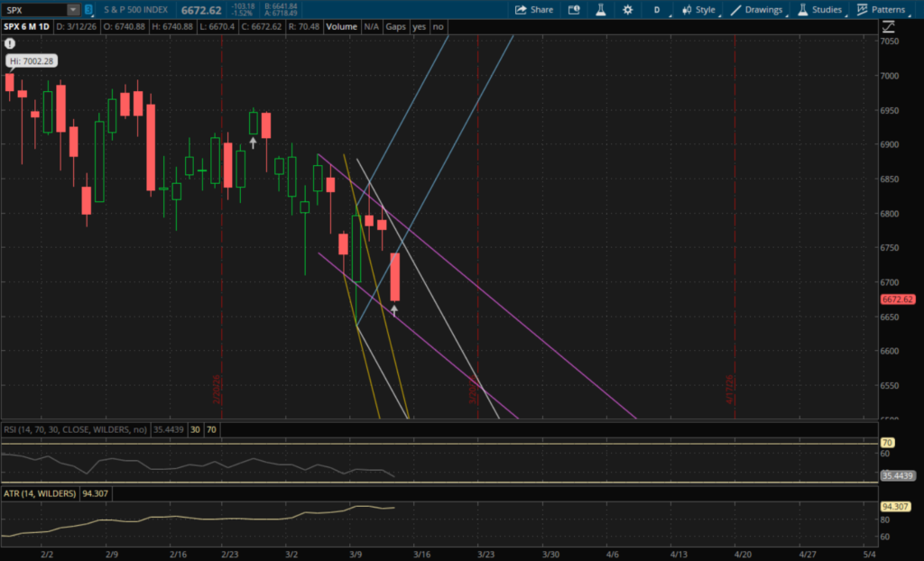Expand the SPX symbol dropdown arrow
This screenshot has width=924, height=561.
72,10
